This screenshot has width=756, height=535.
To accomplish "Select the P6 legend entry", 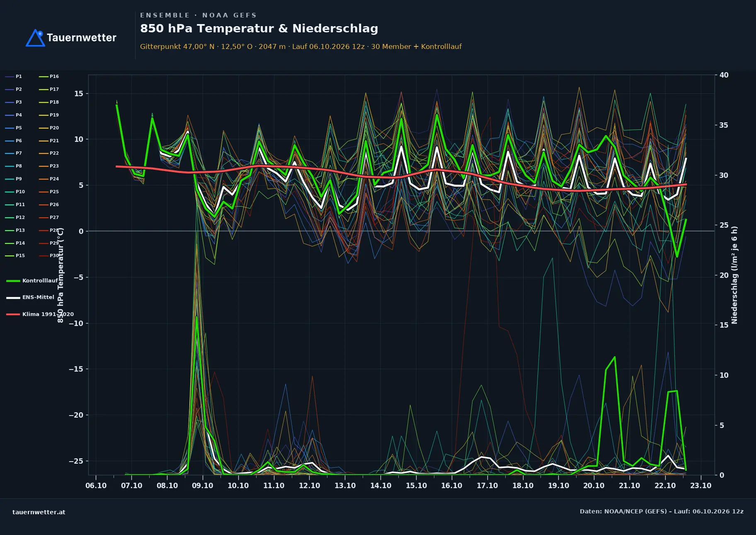I will [14, 141].
